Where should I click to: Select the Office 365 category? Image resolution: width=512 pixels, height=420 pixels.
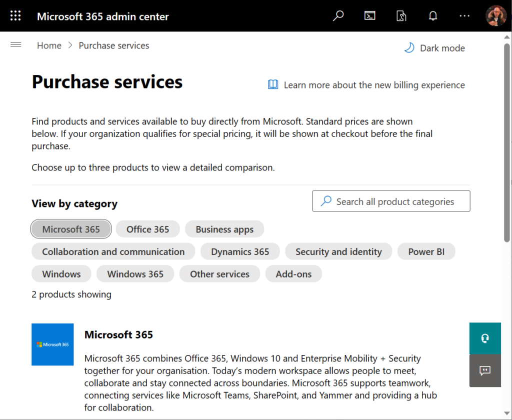coord(147,229)
